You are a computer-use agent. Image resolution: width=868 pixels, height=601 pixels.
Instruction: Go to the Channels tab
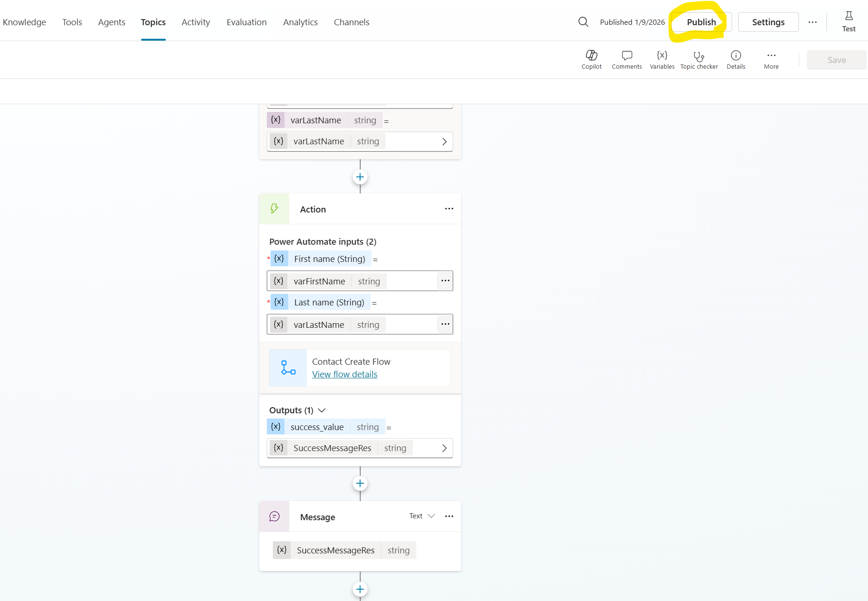(351, 22)
